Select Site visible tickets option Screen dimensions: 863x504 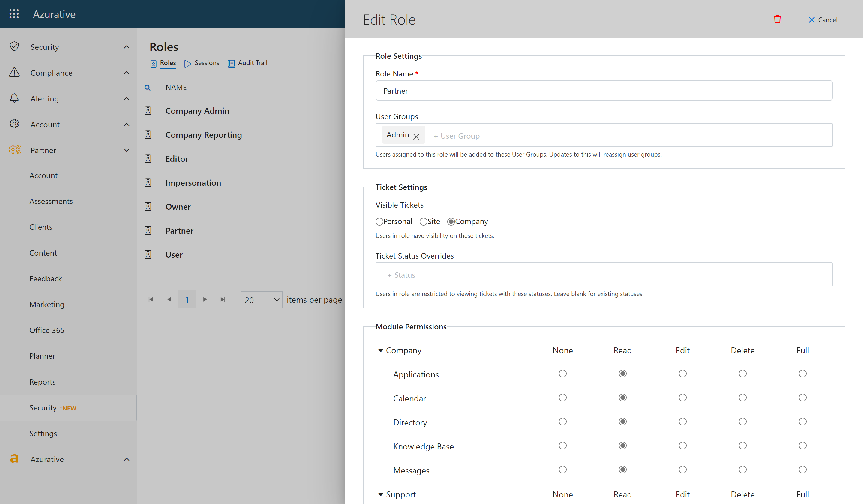pos(423,222)
